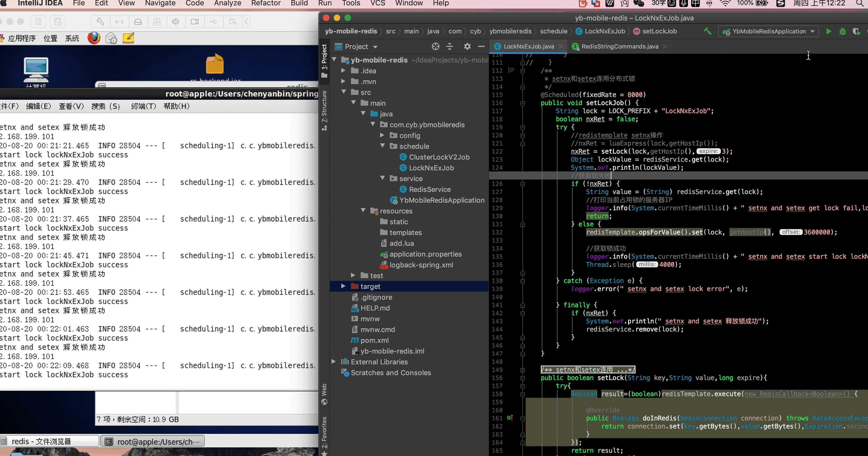Switch to RedisStringCommands.java tab

click(619, 46)
